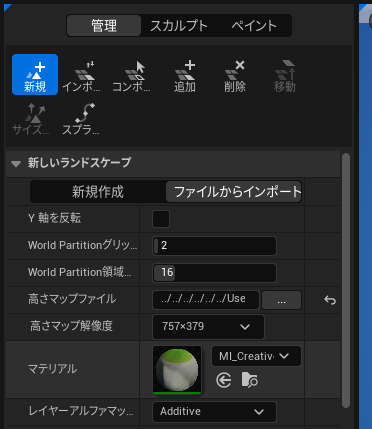The image size is (372, 429).
Task: Click the レイヤーアルファマップ label text
Action: tap(81, 411)
